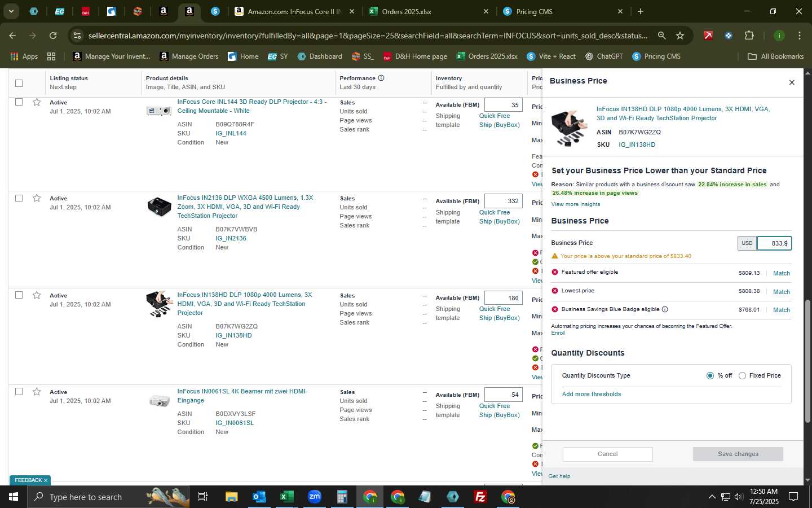This screenshot has width=812, height=508.
Task: Select the IN0061SL listing checkbox
Action: (x=19, y=392)
